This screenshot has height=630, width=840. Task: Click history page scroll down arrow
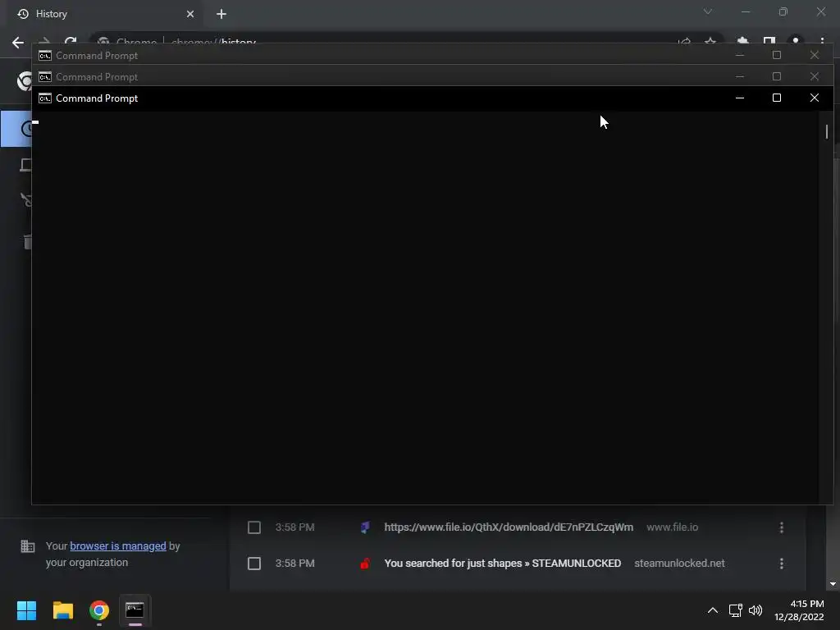pyautogui.click(x=833, y=584)
